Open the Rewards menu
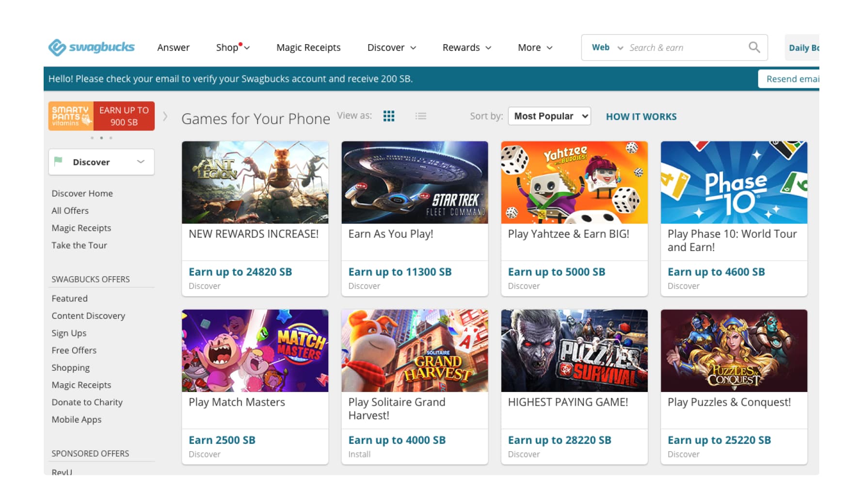 coord(466,47)
